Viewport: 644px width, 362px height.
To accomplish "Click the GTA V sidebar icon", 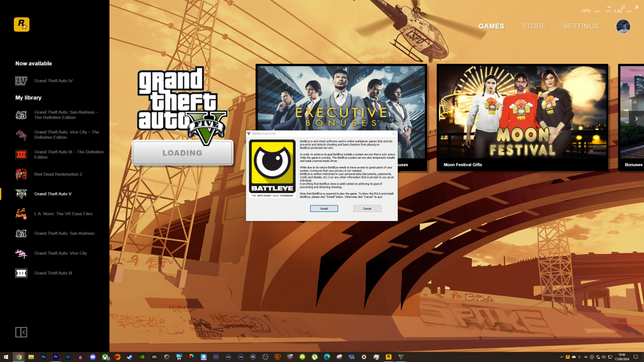I will [x=21, y=194].
